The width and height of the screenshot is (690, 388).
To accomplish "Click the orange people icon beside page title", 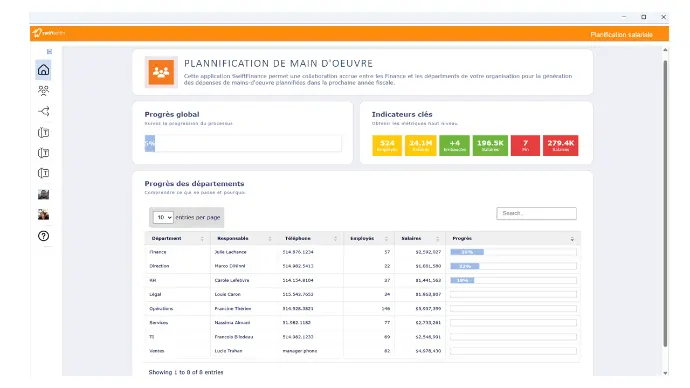I will (x=161, y=72).
